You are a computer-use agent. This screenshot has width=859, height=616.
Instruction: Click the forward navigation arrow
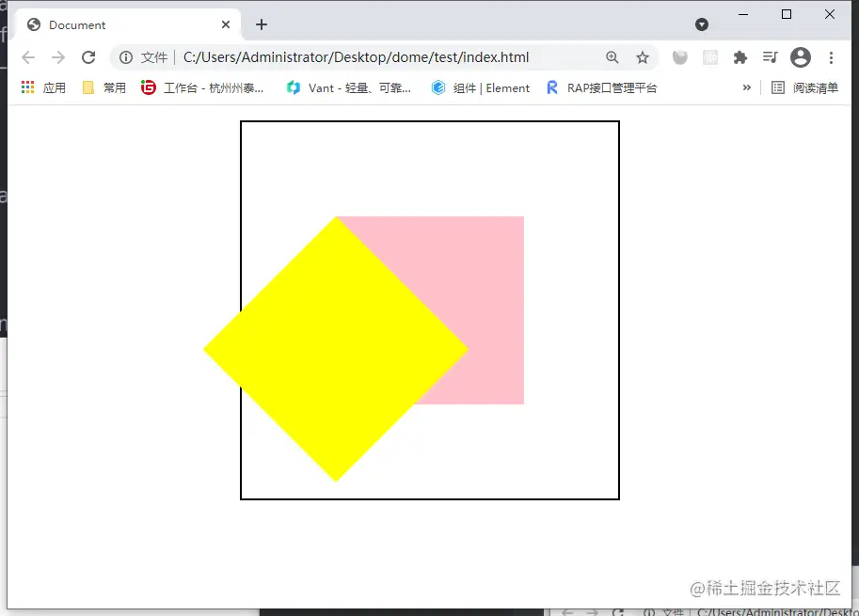pyautogui.click(x=58, y=57)
